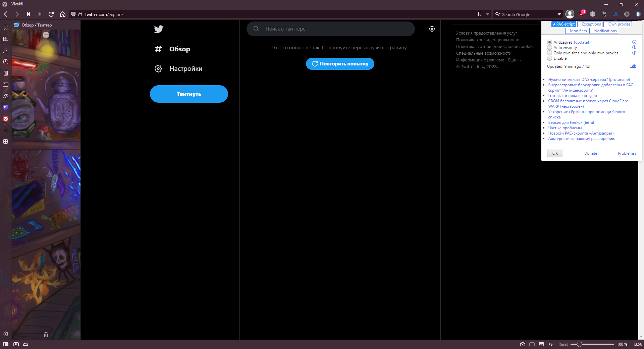The image size is (644, 349).
Task: Choose the Disable proxy option
Action: point(550,58)
